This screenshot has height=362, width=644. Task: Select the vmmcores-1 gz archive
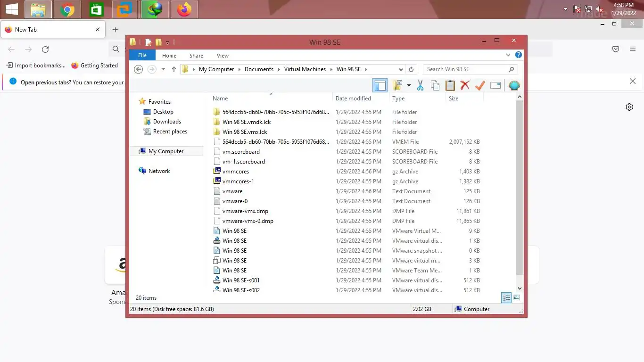238,181
